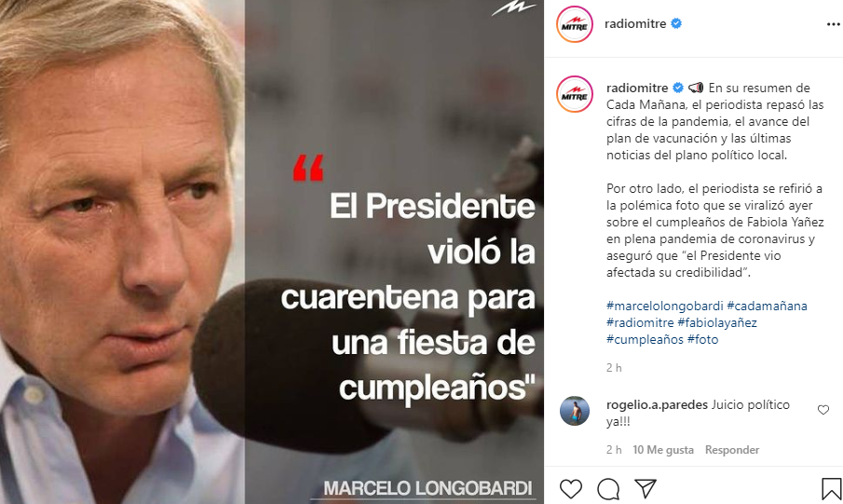Click radiomitre avatar beside the caption
The width and height of the screenshot is (843, 504).
click(574, 94)
